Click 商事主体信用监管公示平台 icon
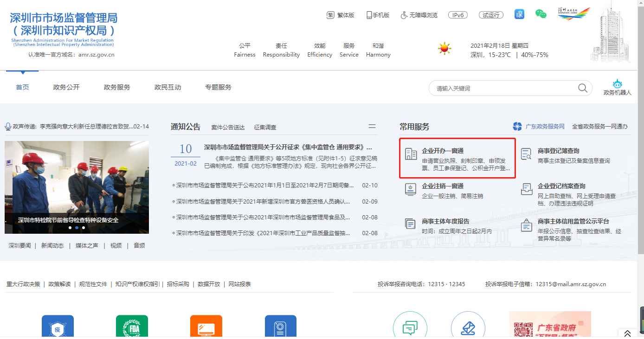The image size is (644, 339). click(x=526, y=225)
